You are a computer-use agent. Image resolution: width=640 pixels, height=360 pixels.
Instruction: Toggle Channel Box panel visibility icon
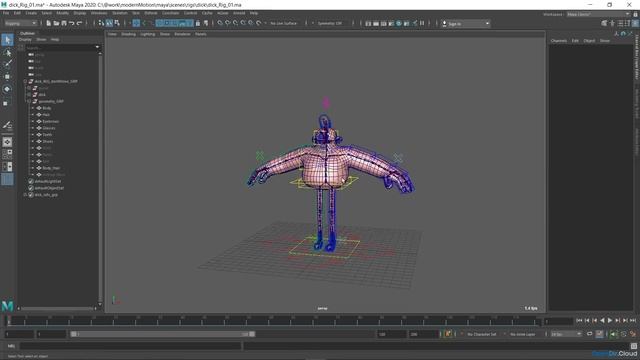coord(635,23)
